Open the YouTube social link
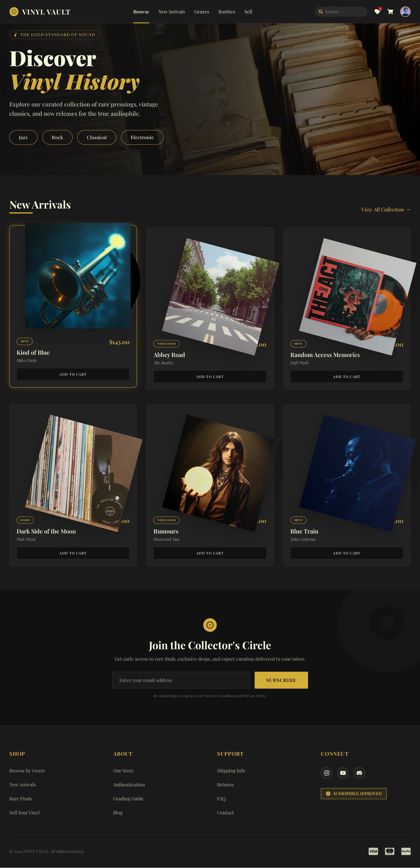The height and width of the screenshot is (868, 420). (x=343, y=773)
